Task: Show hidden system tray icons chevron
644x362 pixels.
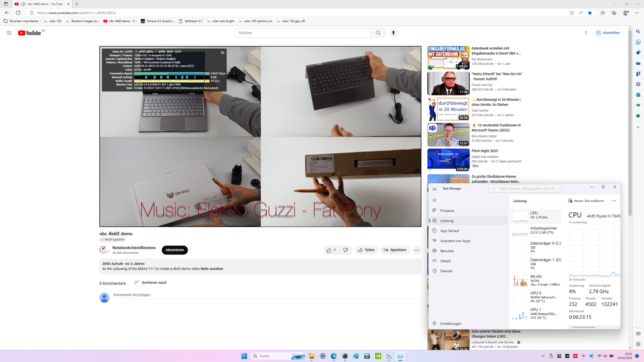Action: pos(543,356)
